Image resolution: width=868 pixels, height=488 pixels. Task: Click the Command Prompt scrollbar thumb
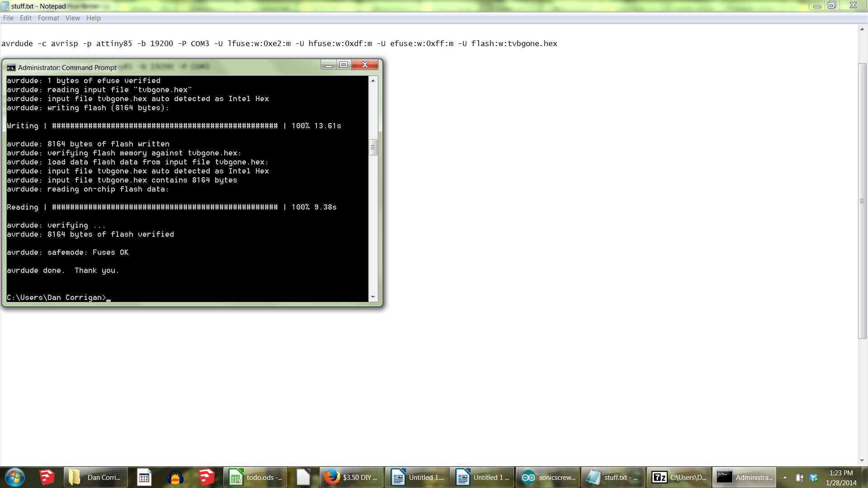click(373, 147)
